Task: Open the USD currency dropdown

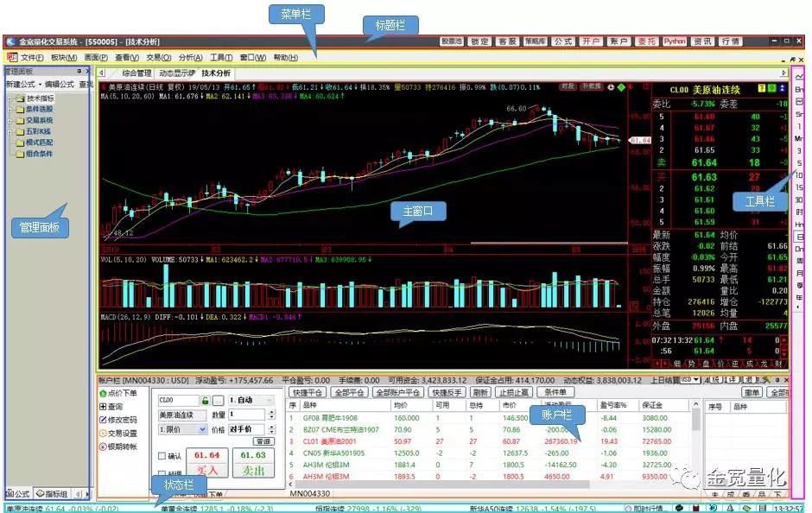Action: click(696, 380)
